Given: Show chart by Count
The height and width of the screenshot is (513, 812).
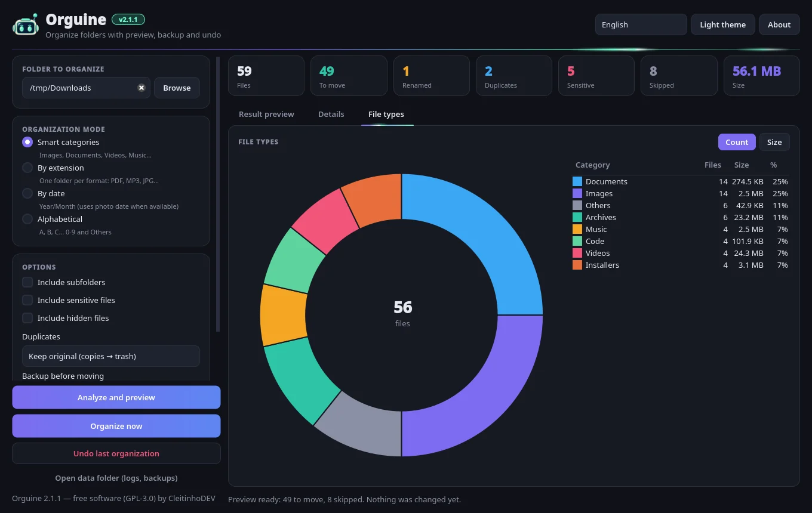Looking at the screenshot, I should (x=737, y=142).
